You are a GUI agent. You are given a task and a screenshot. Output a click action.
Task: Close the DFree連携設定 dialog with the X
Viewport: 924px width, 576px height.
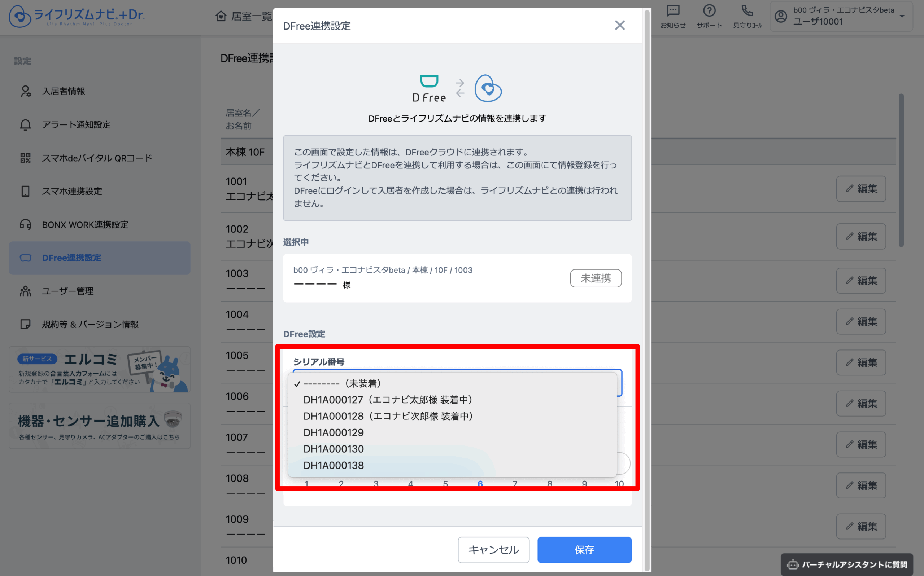point(620,26)
